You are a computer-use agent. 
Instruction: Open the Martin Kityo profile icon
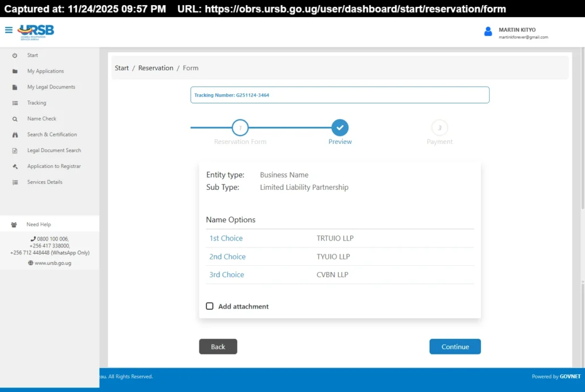point(487,32)
